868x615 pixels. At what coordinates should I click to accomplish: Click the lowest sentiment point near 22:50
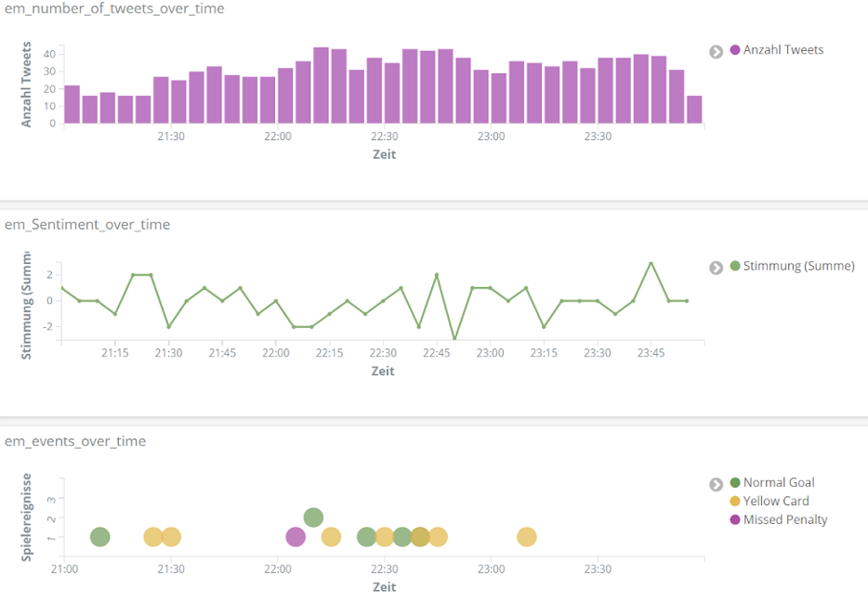(454, 339)
